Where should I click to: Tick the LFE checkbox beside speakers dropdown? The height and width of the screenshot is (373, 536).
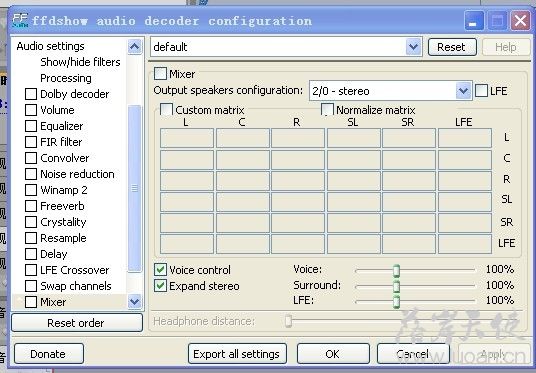(x=482, y=91)
